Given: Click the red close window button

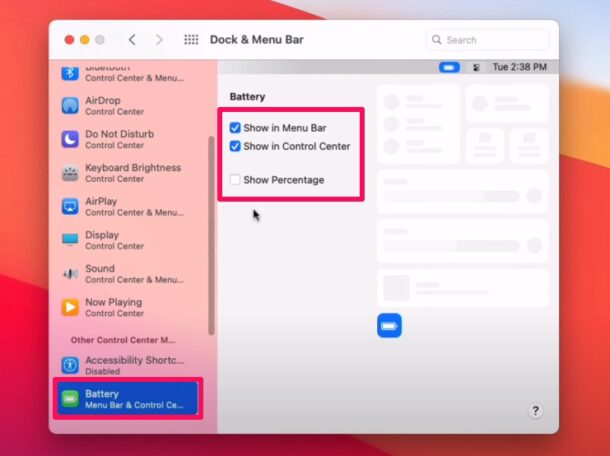Looking at the screenshot, I should (x=69, y=40).
